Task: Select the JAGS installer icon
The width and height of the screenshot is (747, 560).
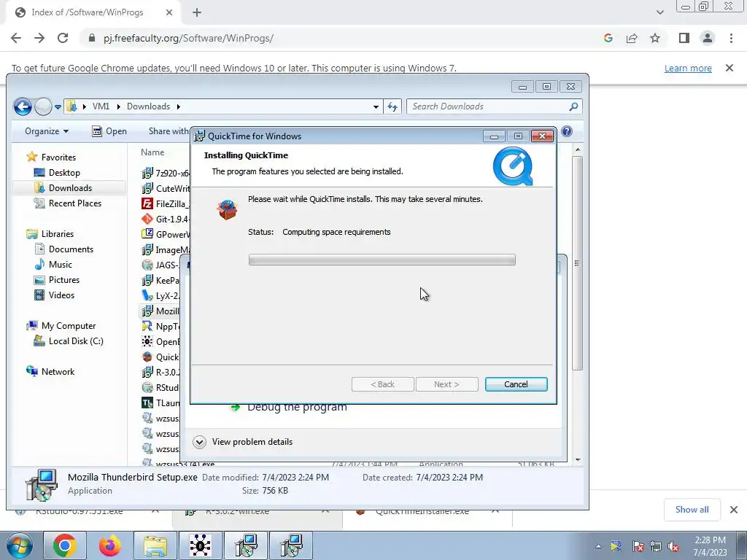Action: point(147,265)
